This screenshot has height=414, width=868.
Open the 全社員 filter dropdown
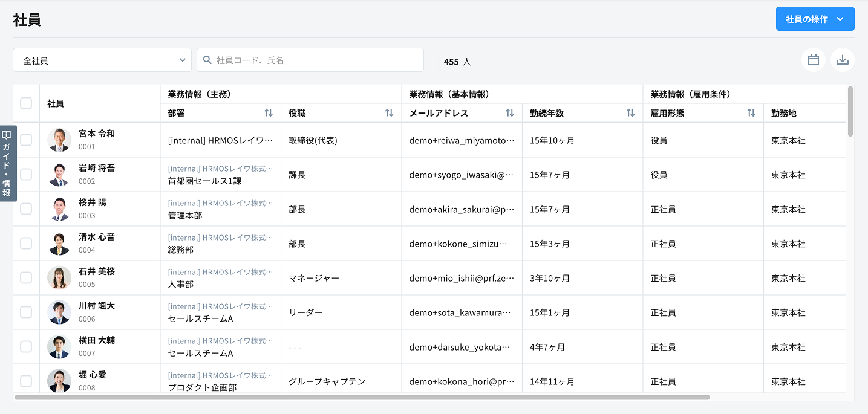click(102, 60)
